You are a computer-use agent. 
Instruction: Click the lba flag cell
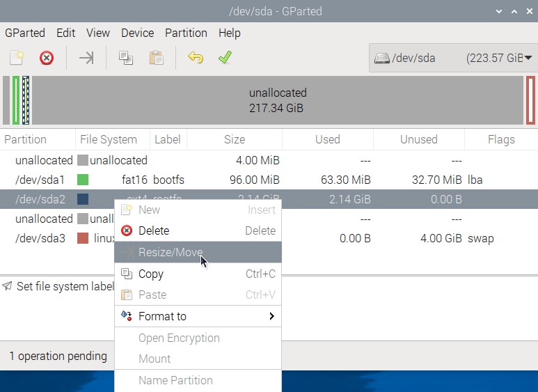click(x=475, y=180)
